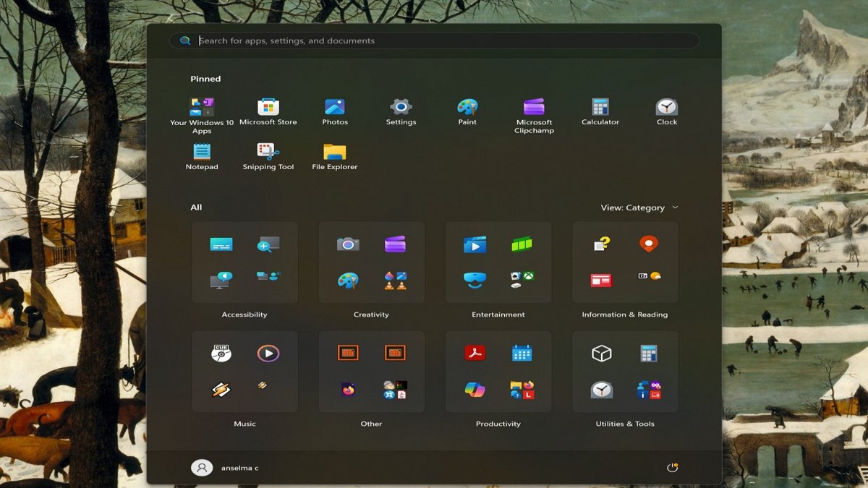
Task: Launch Paint from the Pinned section
Action: click(x=467, y=112)
